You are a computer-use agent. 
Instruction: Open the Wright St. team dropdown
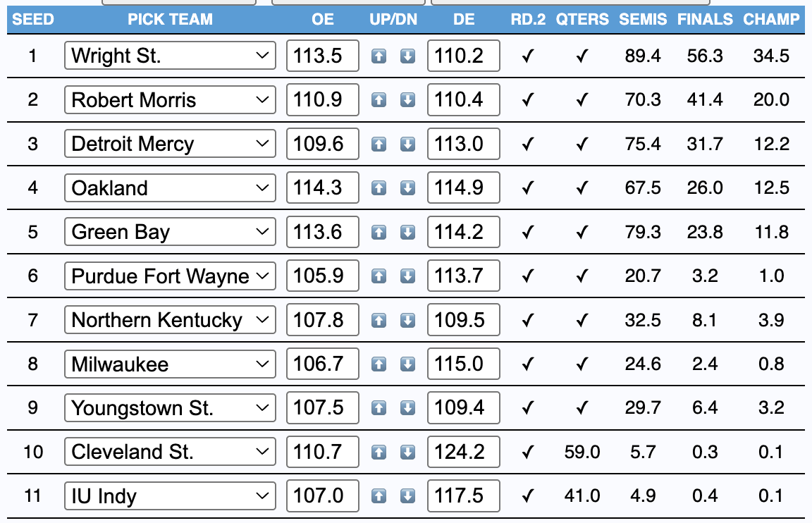point(169,56)
